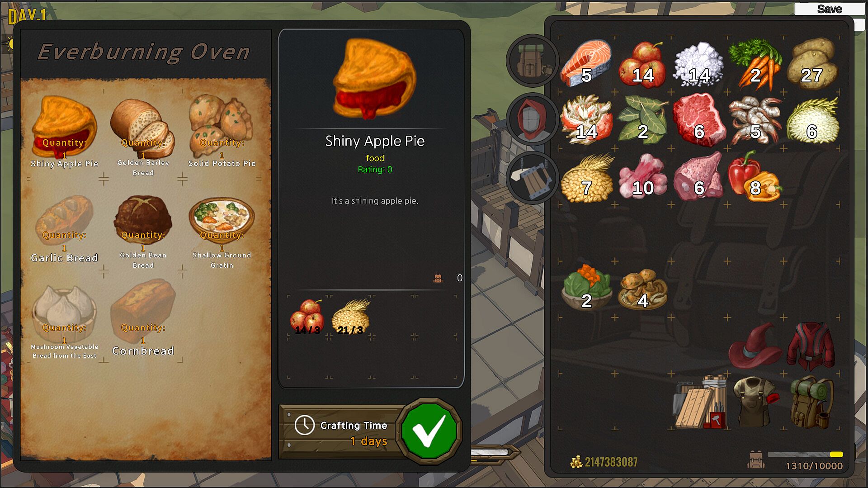Switch to the backpack inventory tab
Screen dimensions: 868x488
pyautogui.click(x=533, y=61)
